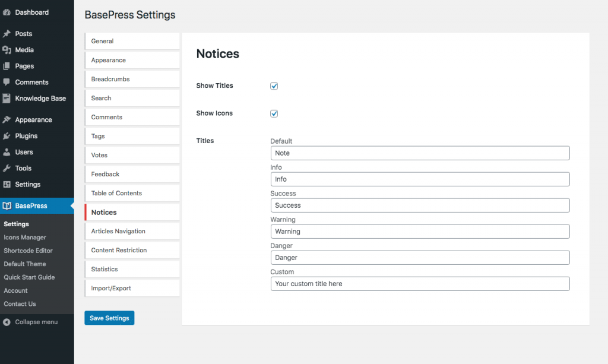
Task: Click the Success title input field
Action: click(420, 205)
